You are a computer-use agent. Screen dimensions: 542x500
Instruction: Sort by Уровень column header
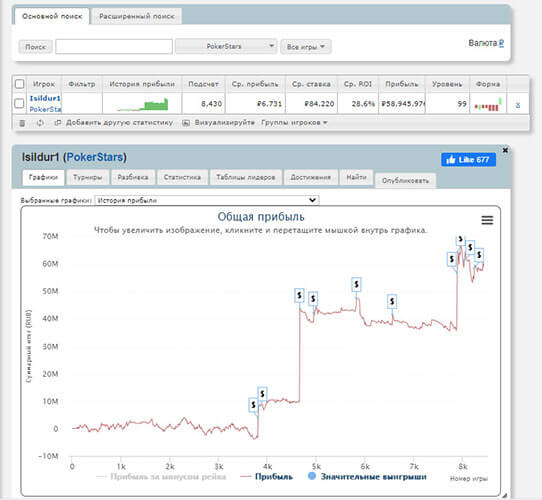click(x=447, y=84)
